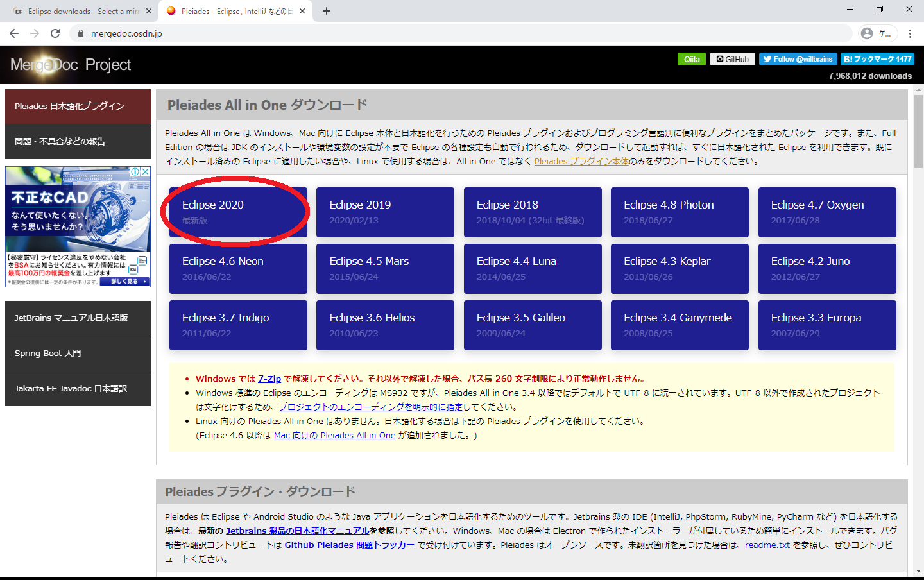Select the Eclipse 4.7 Oxygen tile
Screen dimensions: 924x580
coord(827,212)
